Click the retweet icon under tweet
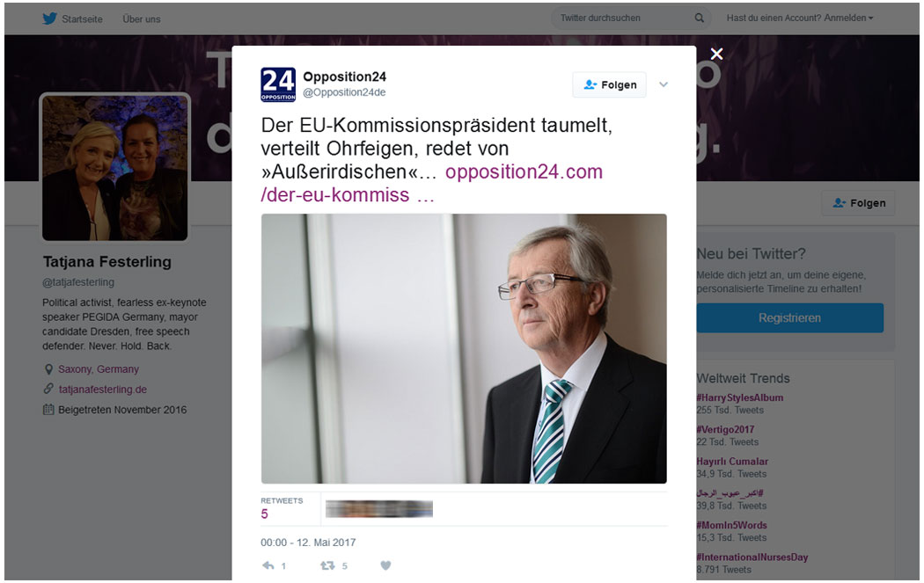 tap(327, 565)
